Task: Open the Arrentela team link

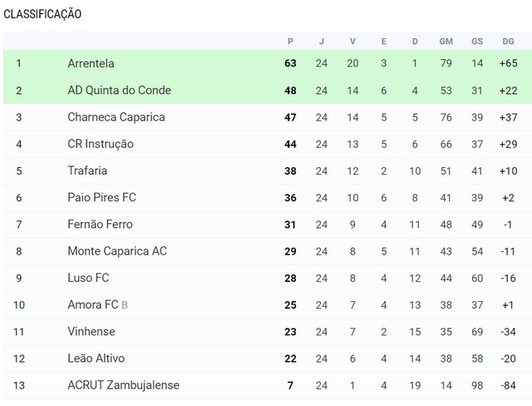Action: pos(91,63)
